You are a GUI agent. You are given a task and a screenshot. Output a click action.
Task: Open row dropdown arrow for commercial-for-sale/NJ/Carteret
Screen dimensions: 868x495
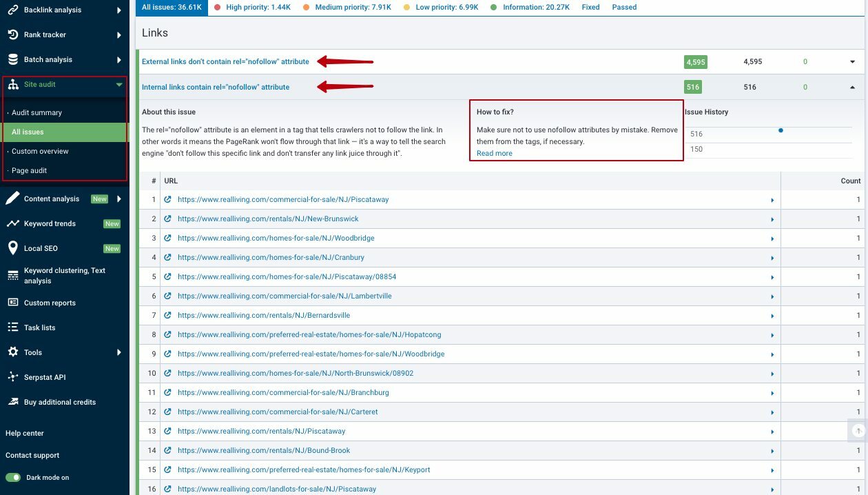point(772,412)
